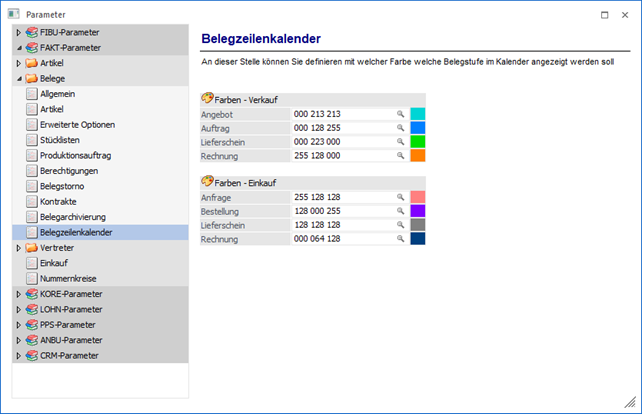Viewport: 642px width, 414px height.
Task: Click the Bestellung color value field
Action: click(340, 212)
